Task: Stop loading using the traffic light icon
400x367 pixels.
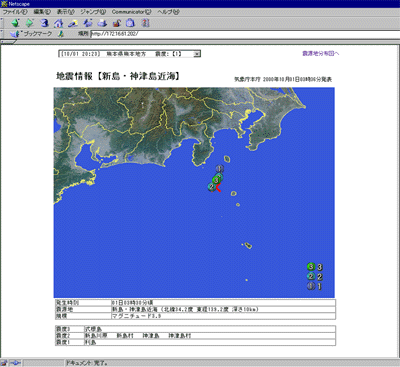Action: [145, 23]
